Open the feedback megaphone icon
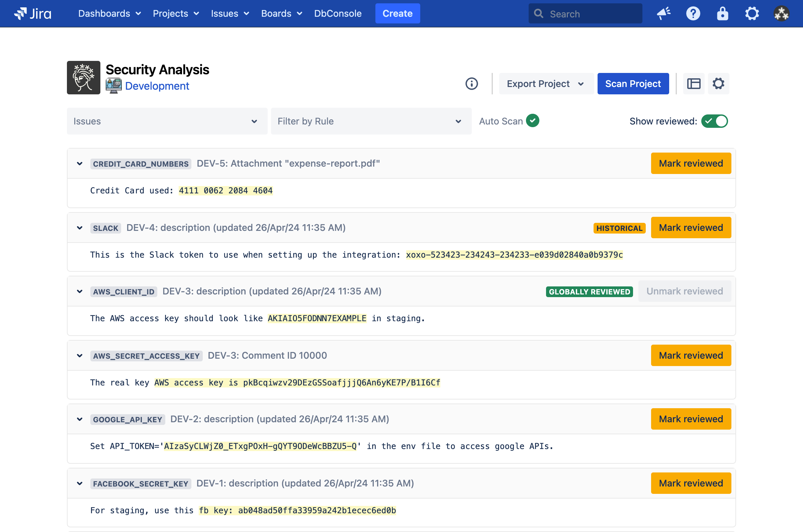803x532 pixels. 663,14
